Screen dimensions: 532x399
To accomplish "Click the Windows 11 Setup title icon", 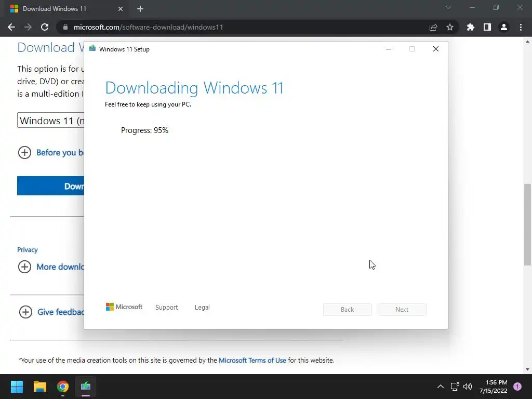I will click(92, 48).
